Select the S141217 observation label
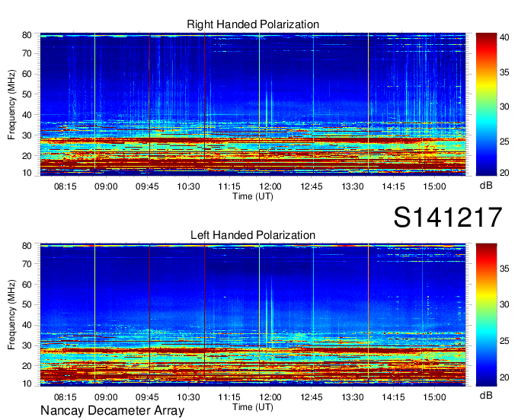This screenshot has width=518, height=420. point(448,217)
